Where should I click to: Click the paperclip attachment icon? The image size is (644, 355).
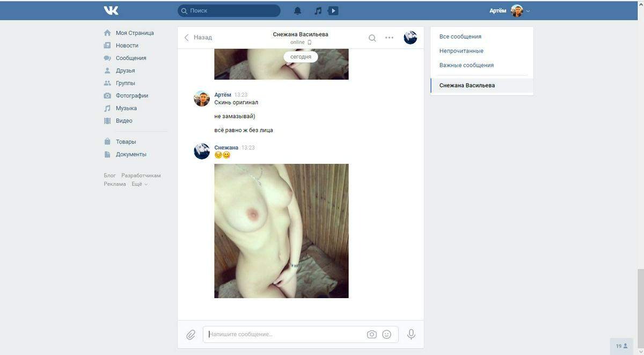click(191, 335)
